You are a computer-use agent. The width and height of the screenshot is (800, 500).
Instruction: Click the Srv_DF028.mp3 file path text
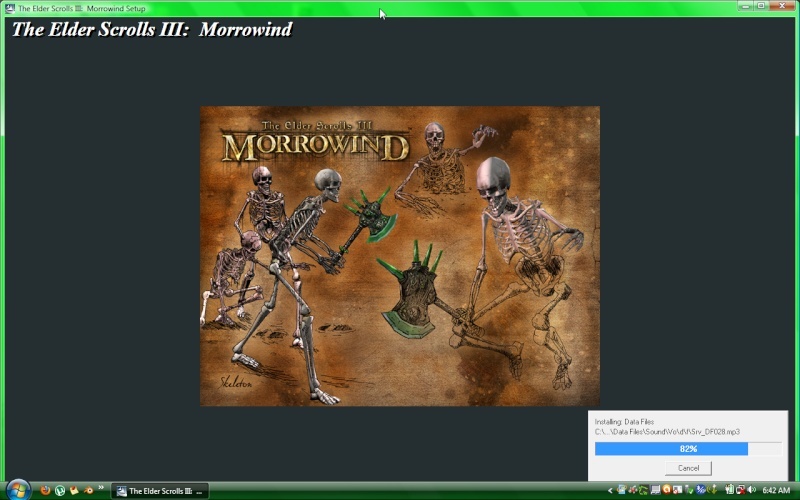tap(667, 432)
